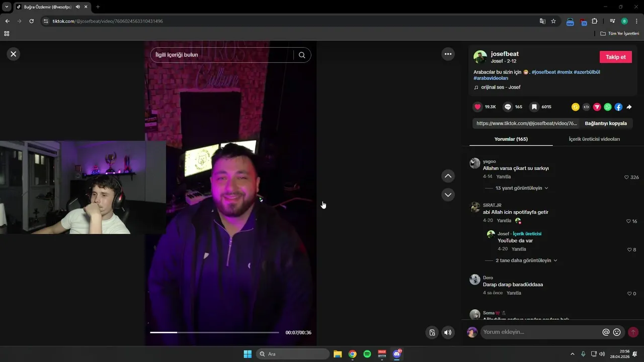Viewport: 644px width, 362px height.
Task: Click the 'İlgili içeriği bulun' search field
Action: pyautogui.click(x=221, y=55)
